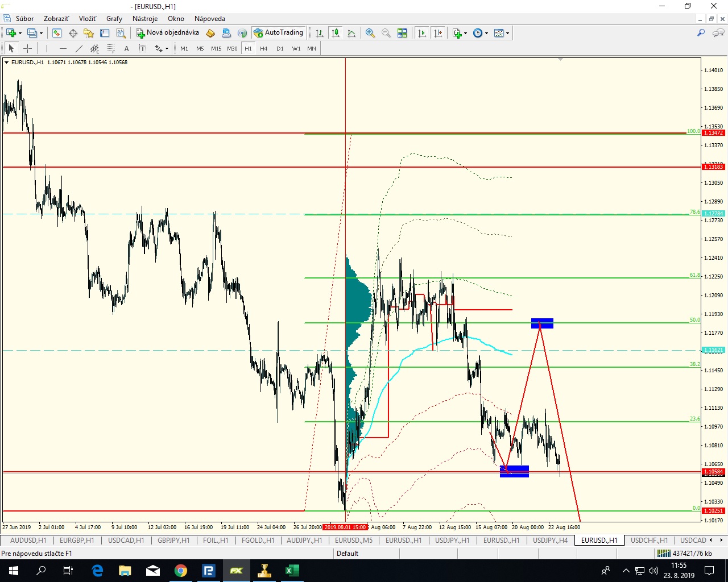The height and width of the screenshot is (582, 728).
Task: Open the Profiles icon in toolbar
Action: (32, 33)
